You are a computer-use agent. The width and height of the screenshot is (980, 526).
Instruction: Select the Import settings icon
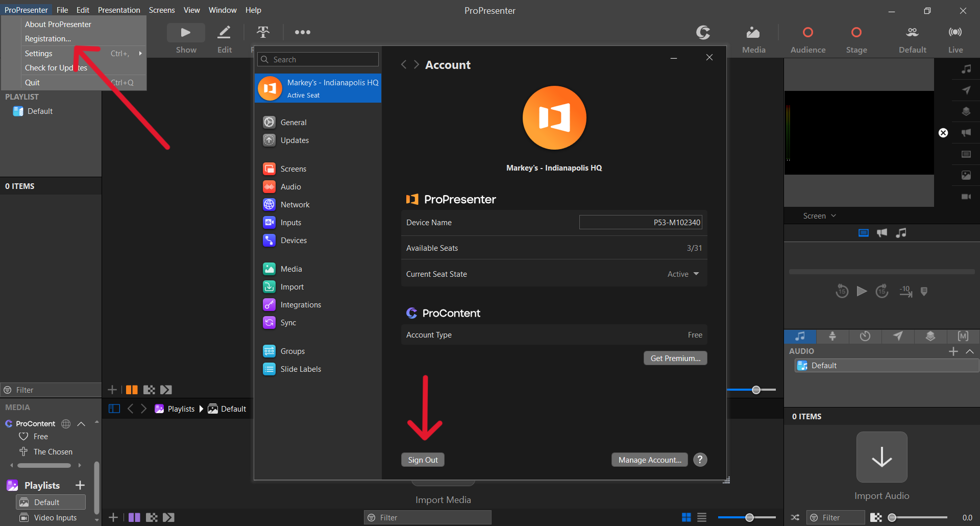(269, 287)
